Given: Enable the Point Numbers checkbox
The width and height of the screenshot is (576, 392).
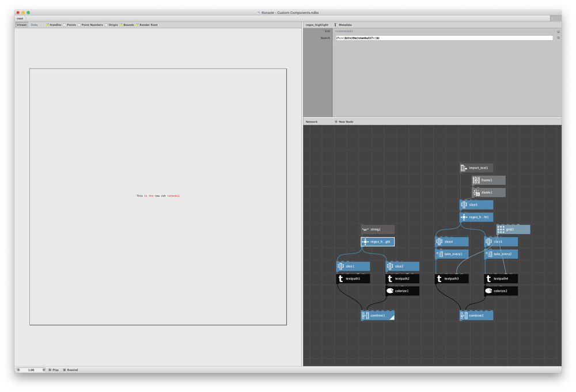Looking at the screenshot, I should 79,25.
